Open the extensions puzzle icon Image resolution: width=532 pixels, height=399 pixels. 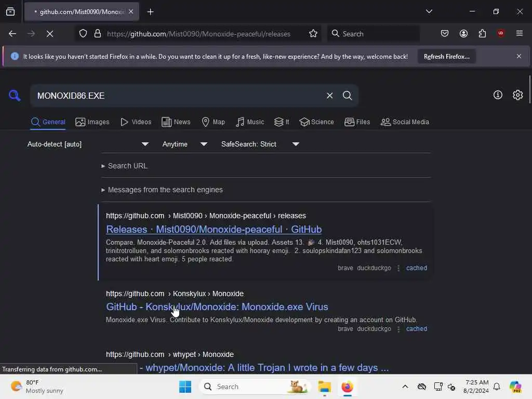(482, 34)
